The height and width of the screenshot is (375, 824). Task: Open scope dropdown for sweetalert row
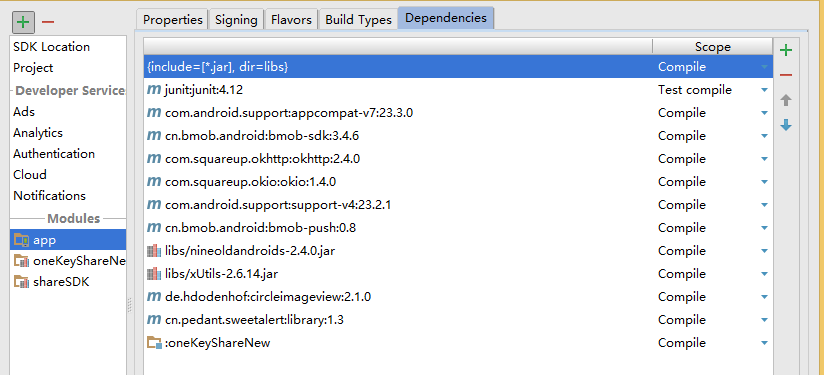(764, 320)
